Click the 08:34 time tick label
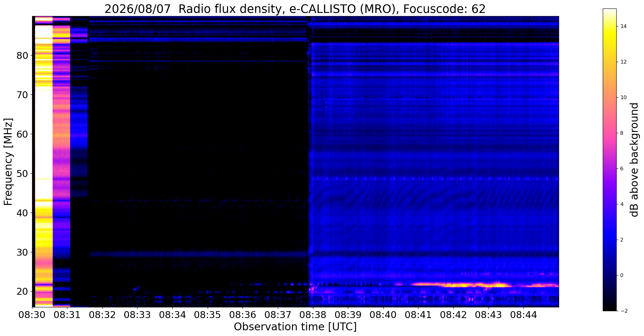The image size is (644, 336). point(172,315)
